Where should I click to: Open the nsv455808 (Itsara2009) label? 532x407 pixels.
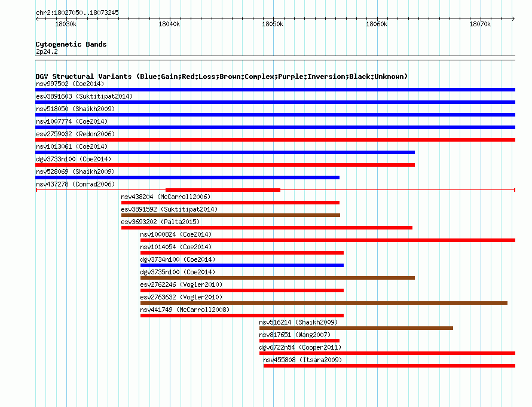[302, 360]
